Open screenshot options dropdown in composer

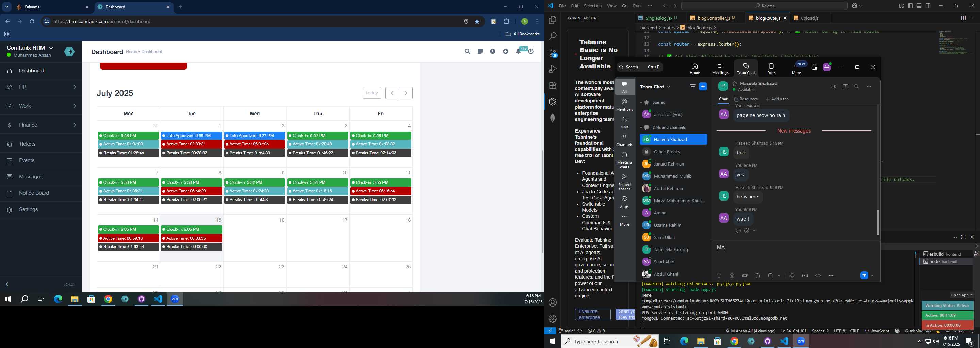(x=779, y=276)
